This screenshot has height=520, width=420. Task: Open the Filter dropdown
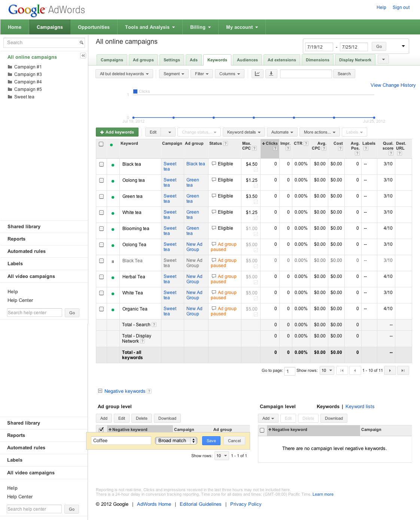pos(202,74)
